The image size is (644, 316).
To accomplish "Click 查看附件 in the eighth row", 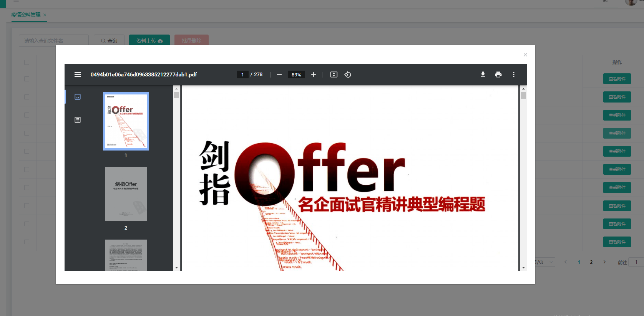I will (617, 206).
